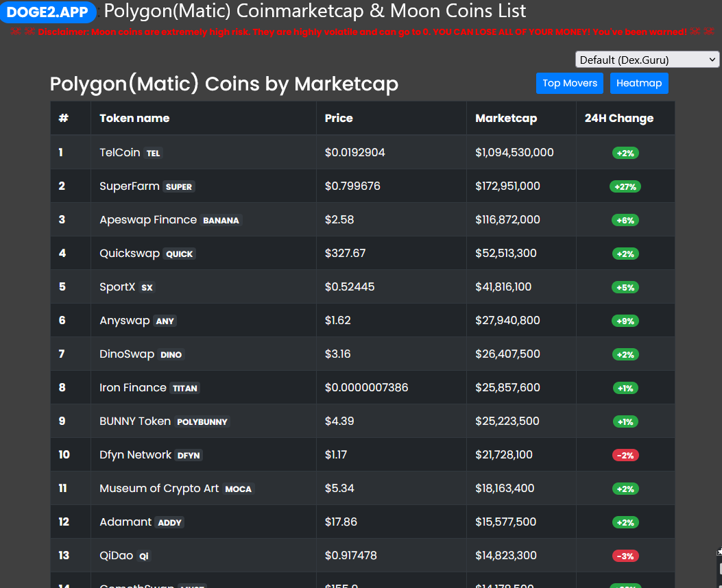The width and height of the screenshot is (722, 588).
Task: Click the TITAN badge next to Iron Finance
Action: 184,387
